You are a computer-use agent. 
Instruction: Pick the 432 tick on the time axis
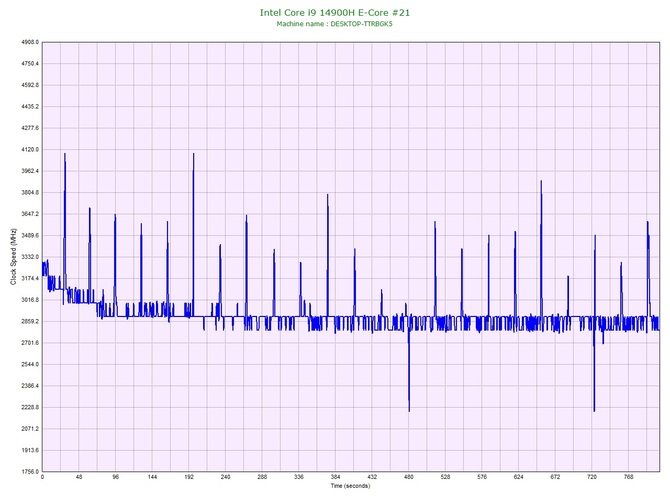click(372, 477)
